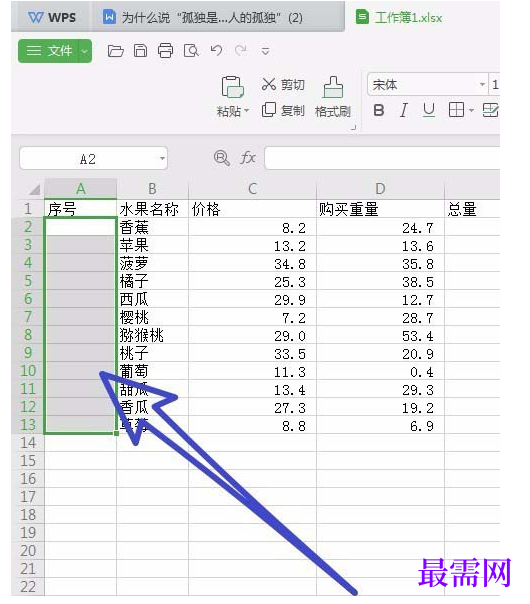Click the cell with 菠萝

tap(153, 263)
